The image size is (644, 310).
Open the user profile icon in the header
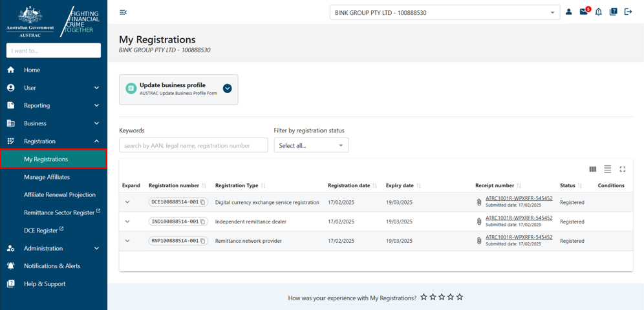569,12
